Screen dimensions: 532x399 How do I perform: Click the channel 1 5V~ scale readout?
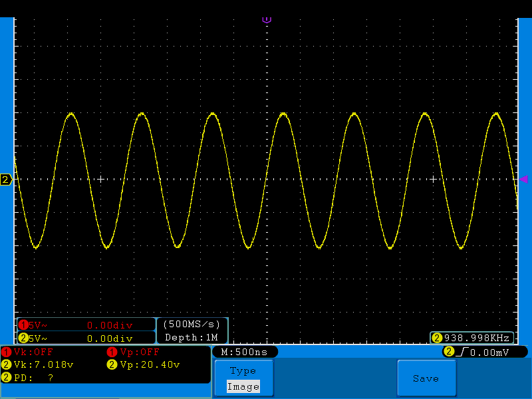point(38,325)
